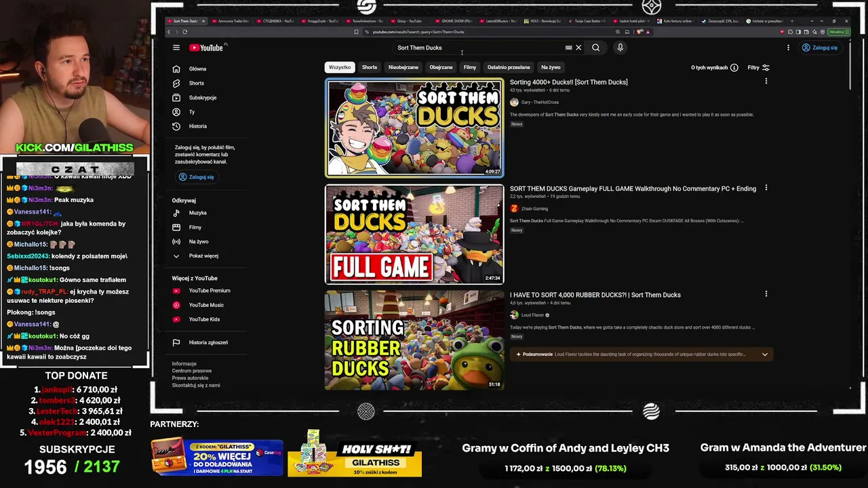Click info icon beside 'O tych wynikach'
868x488 pixels.
734,68
